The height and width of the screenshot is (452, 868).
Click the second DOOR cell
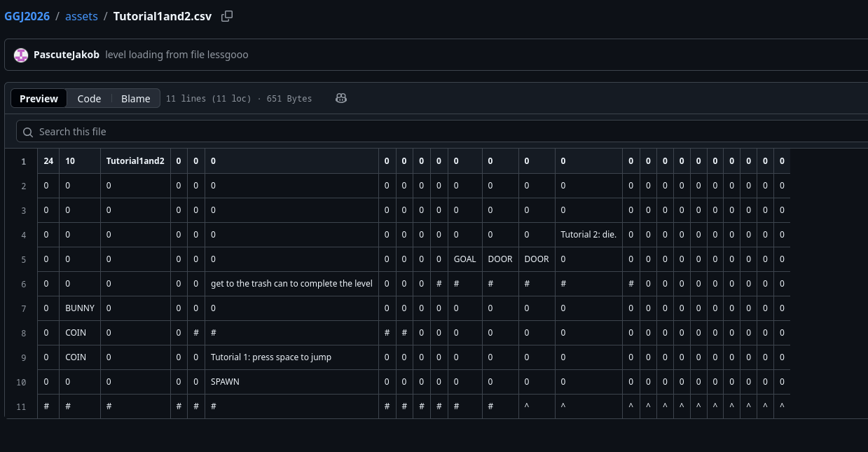tap(537, 259)
